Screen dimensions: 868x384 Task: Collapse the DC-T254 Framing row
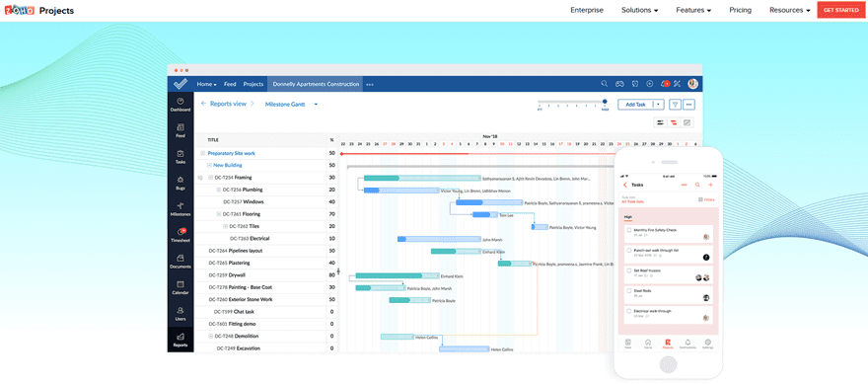tap(211, 178)
